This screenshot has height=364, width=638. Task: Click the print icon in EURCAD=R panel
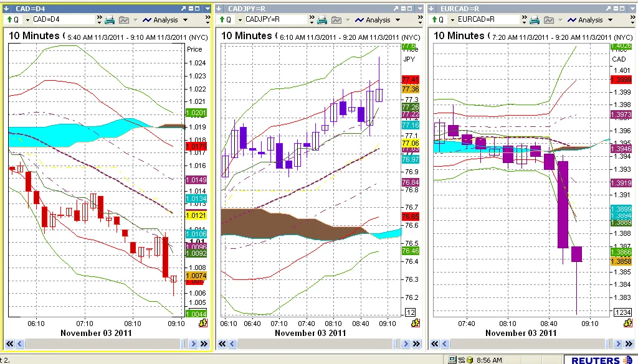point(535,20)
